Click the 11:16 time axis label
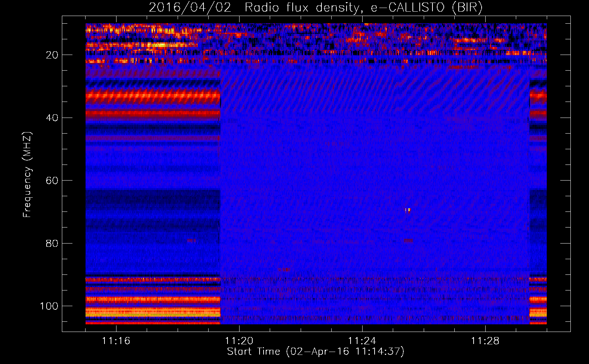 point(116,341)
